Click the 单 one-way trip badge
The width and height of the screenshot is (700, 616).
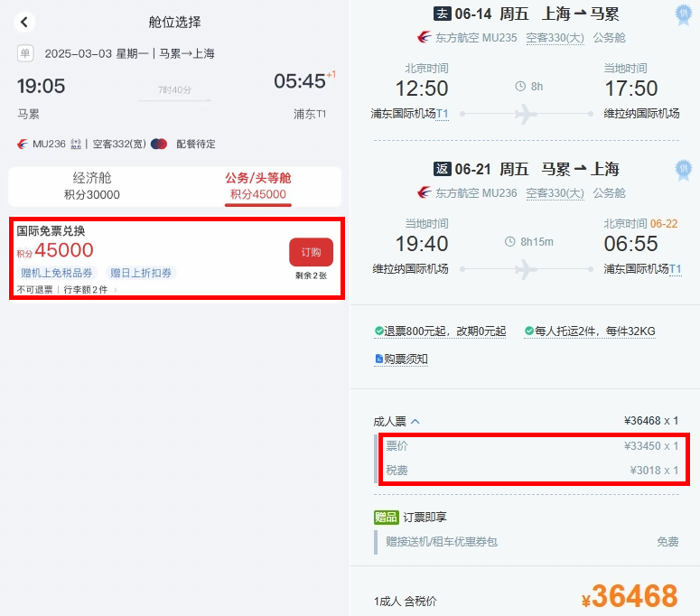pos(25,53)
